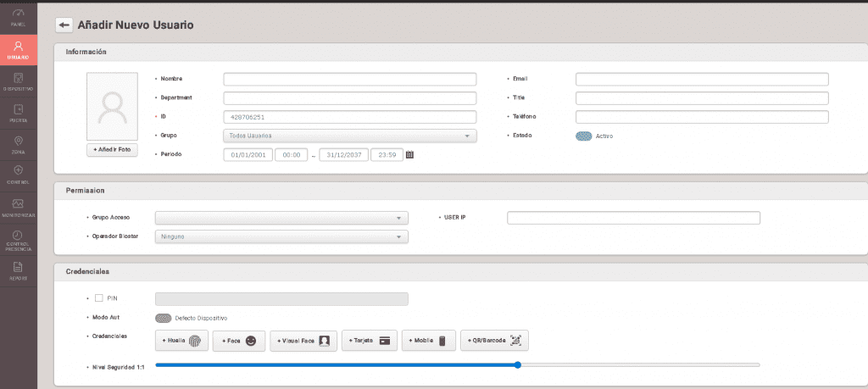Go to the Puerta section
868x389 pixels.
coord(18,114)
